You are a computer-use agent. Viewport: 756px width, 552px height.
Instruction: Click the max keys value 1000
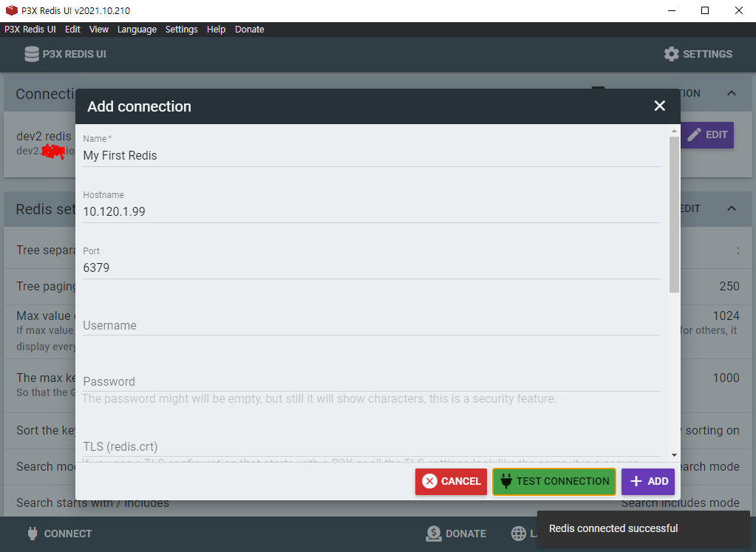[726, 378]
